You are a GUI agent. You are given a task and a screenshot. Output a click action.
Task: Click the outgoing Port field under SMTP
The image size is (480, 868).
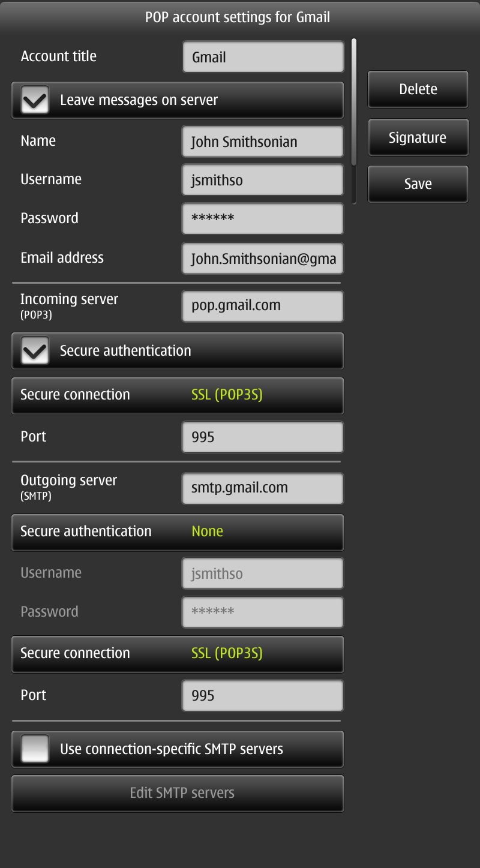tap(263, 696)
